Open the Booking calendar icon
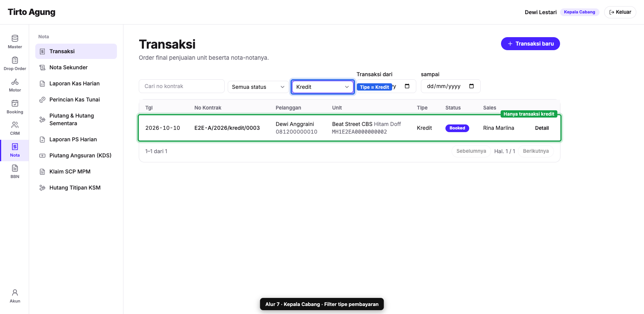 coord(15,107)
